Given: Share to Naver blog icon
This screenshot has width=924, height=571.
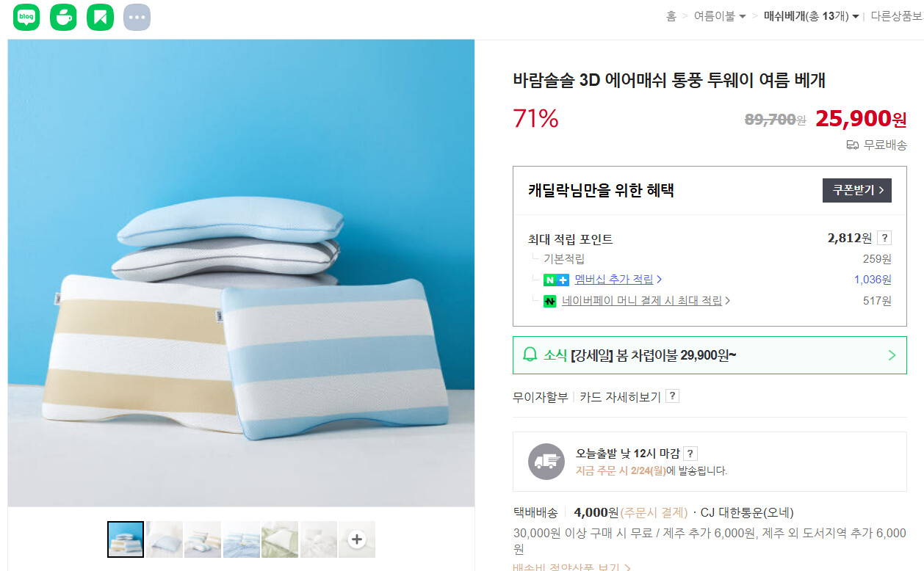Looking at the screenshot, I should [x=26, y=17].
